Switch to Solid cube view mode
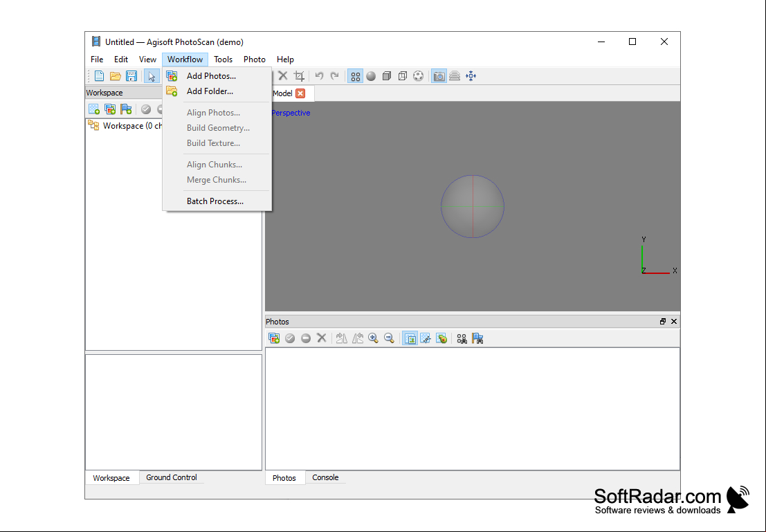This screenshot has height=532, width=766. (387, 75)
